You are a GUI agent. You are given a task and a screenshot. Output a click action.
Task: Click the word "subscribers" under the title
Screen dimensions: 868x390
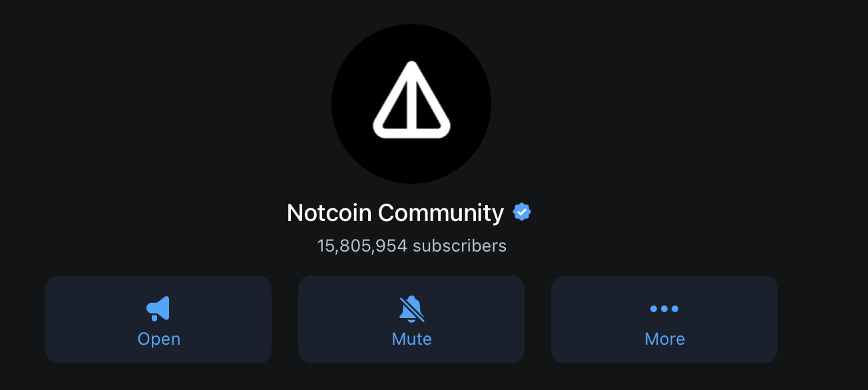(459, 246)
